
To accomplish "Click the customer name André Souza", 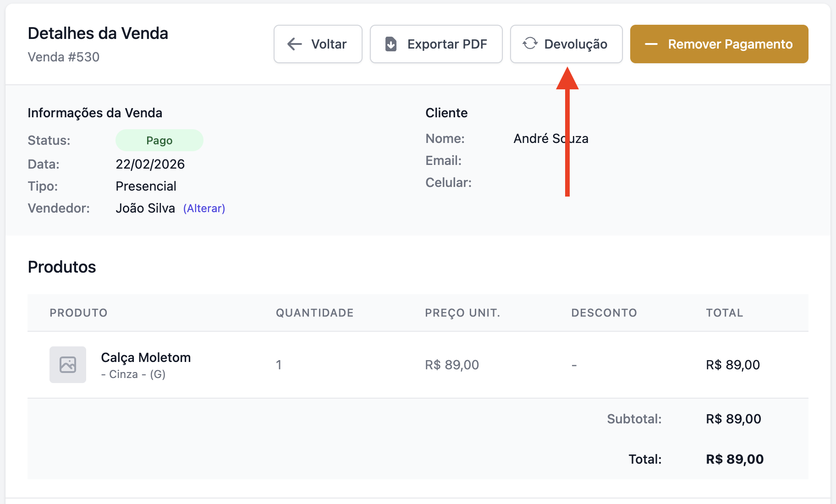I will pos(550,139).
